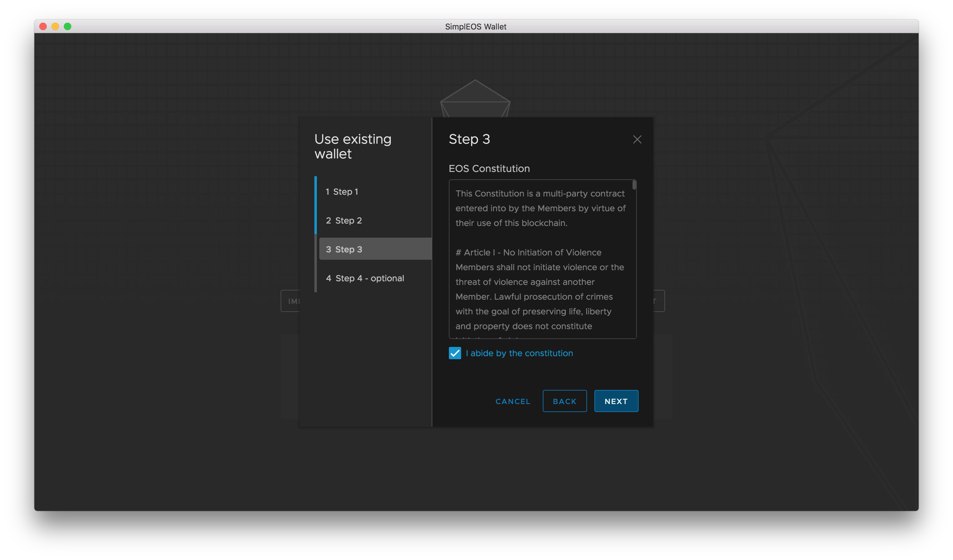Close the Step 3 dialog with the X icon

[x=637, y=139]
